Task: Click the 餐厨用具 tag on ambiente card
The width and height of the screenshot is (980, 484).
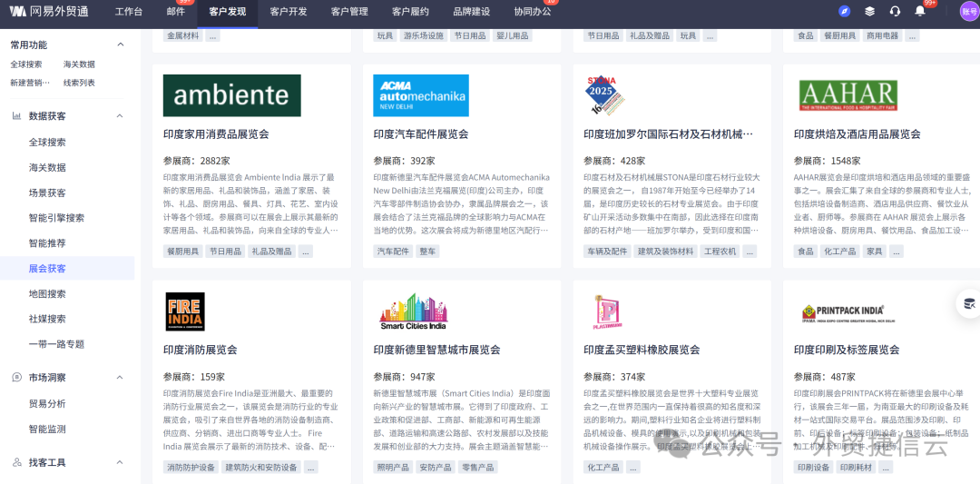Action: [182, 252]
